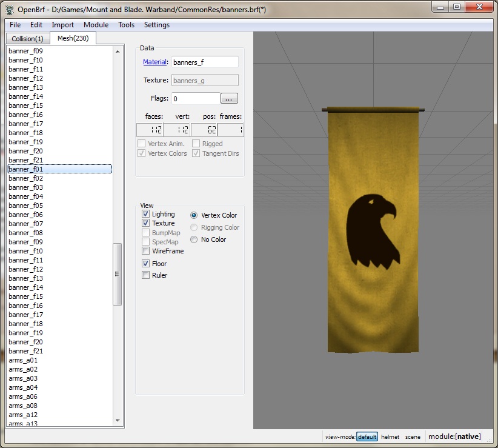This screenshot has height=448, width=498.
Task: Open the Edit menu
Action: pos(36,25)
